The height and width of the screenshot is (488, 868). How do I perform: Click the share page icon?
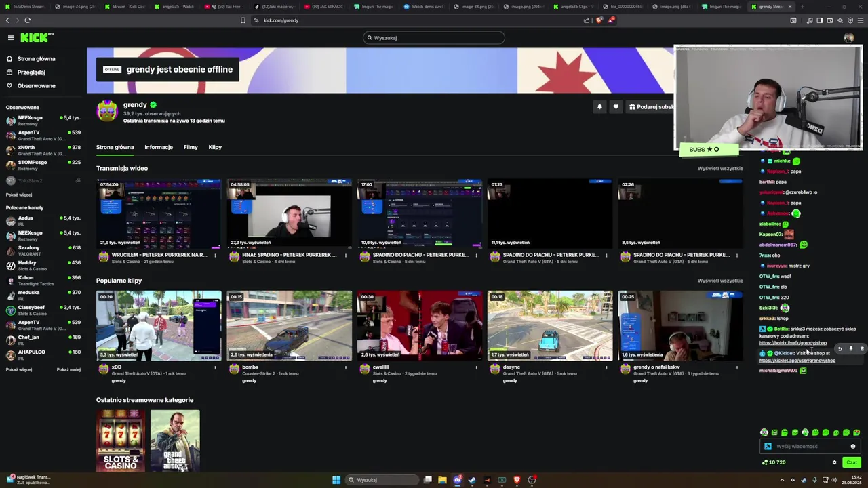click(587, 20)
